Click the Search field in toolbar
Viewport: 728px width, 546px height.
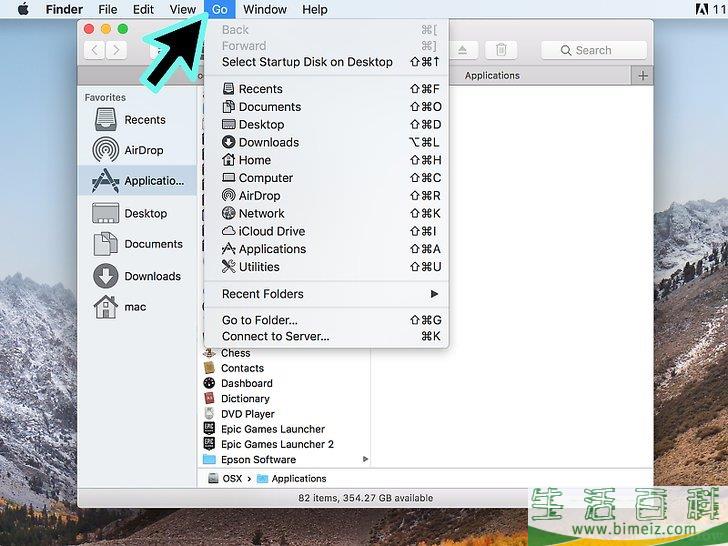pos(592,50)
